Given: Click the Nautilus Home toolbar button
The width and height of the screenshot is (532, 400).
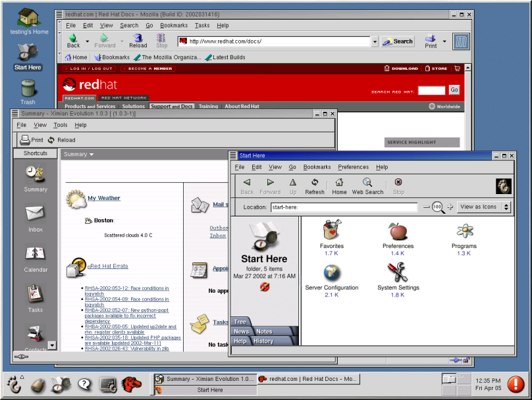Looking at the screenshot, I should click(x=339, y=186).
